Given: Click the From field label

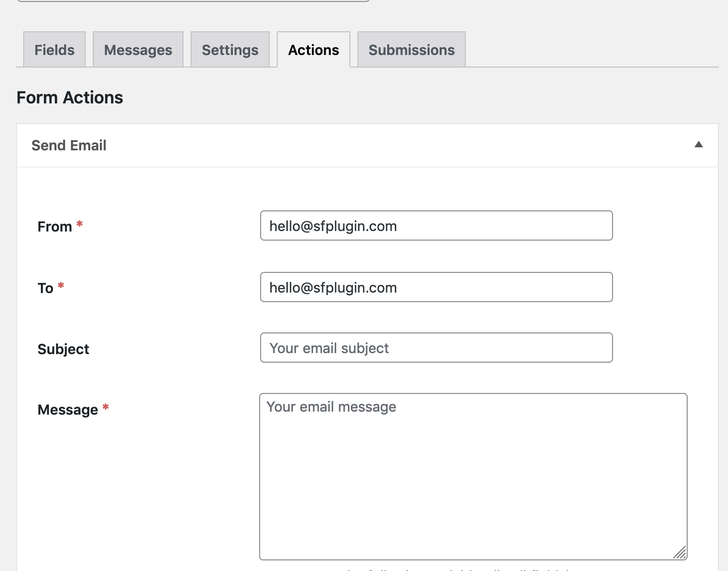Looking at the screenshot, I should [x=54, y=226].
